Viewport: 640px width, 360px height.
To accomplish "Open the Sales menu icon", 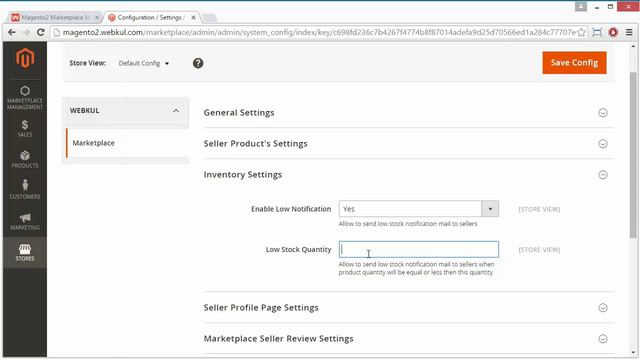I will pos(25,128).
